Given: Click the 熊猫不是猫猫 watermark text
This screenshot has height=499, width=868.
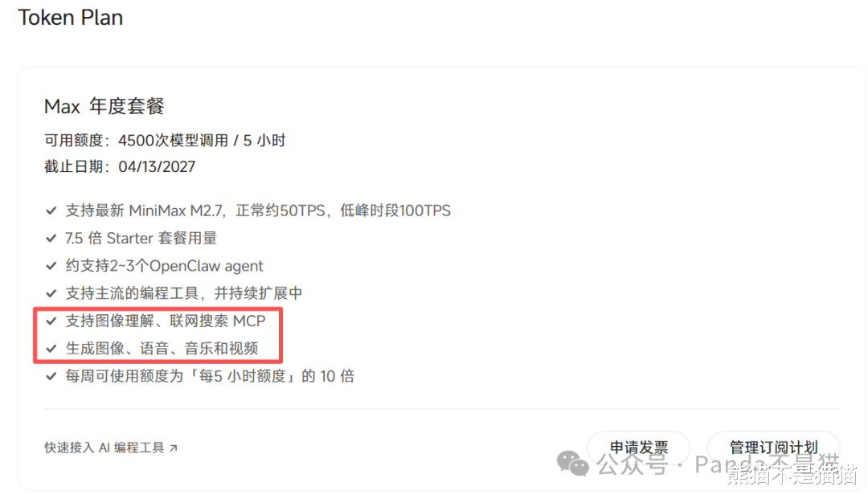Looking at the screenshot, I should click(x=792, y=475).
